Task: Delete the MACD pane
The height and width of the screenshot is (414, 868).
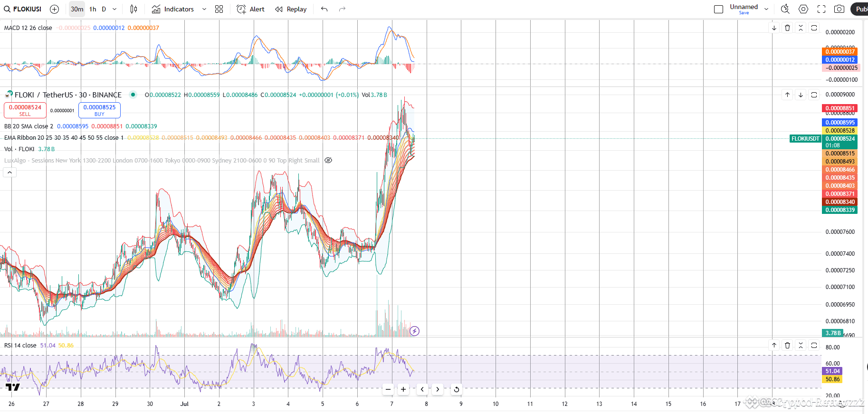Action: (x=788, y=28)
